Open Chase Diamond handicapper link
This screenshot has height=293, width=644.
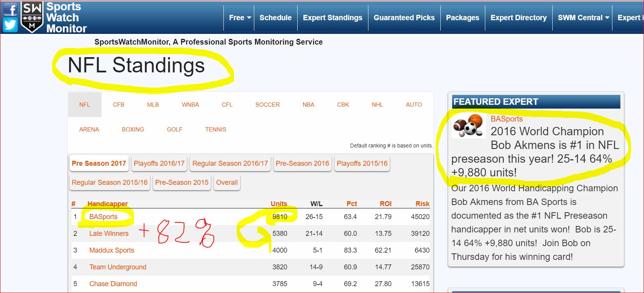click(113, 284)
